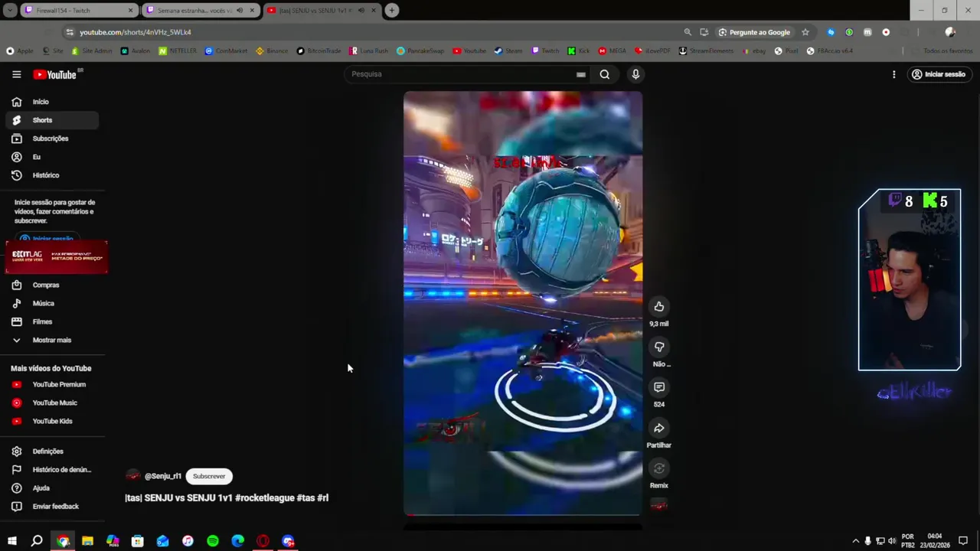The width and height of the screenshot is (980, 551).
Task: Click the address bar URL
Action: pos(136,32)
